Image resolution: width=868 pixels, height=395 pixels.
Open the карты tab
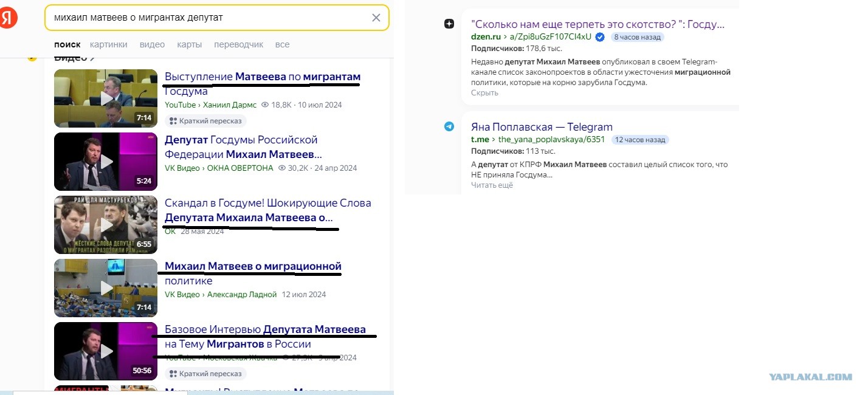tap(189, 44)
